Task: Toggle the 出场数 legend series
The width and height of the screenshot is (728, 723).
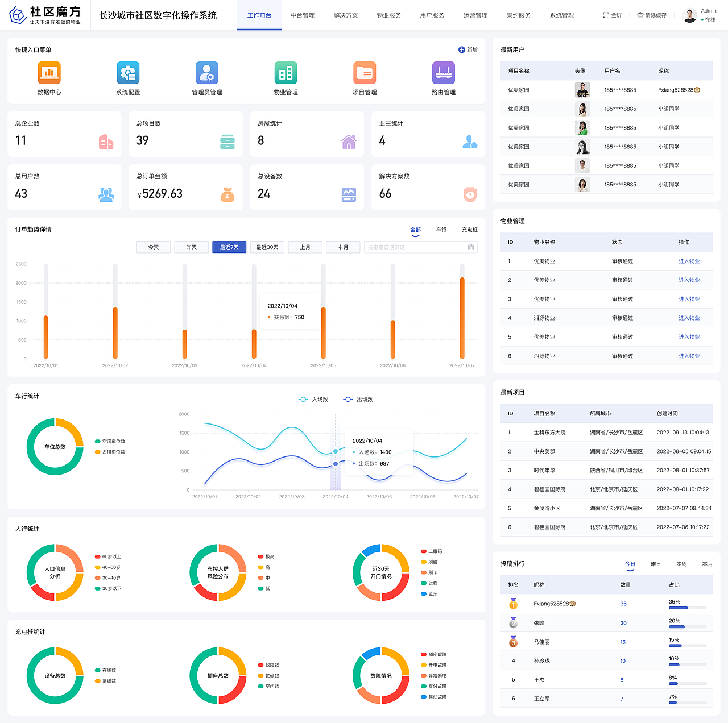Action: 358,400
